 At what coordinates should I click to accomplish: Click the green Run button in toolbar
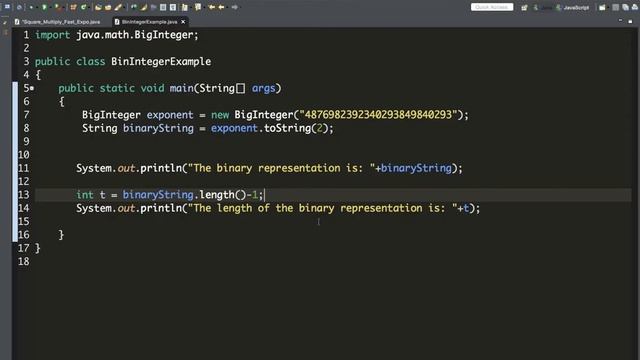(44, 7)
